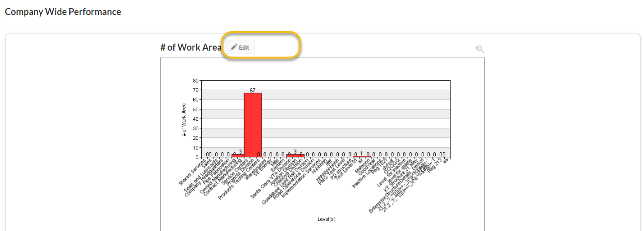Click the 'Level(s)' x-axis title
This screenshot has height=231, width=644.
click(326, 219)
